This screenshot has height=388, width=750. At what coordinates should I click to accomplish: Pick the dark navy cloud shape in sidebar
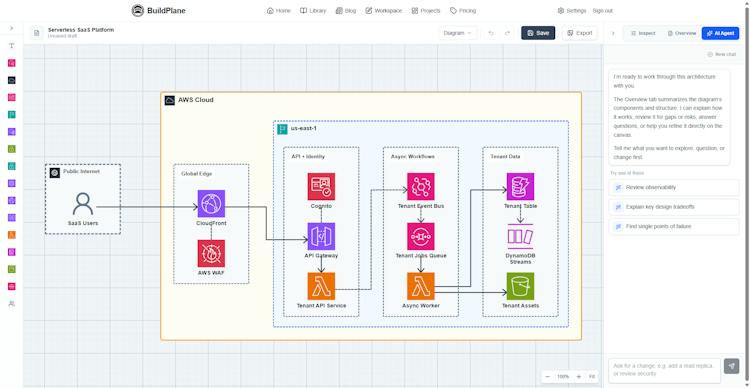coord(11,80)
